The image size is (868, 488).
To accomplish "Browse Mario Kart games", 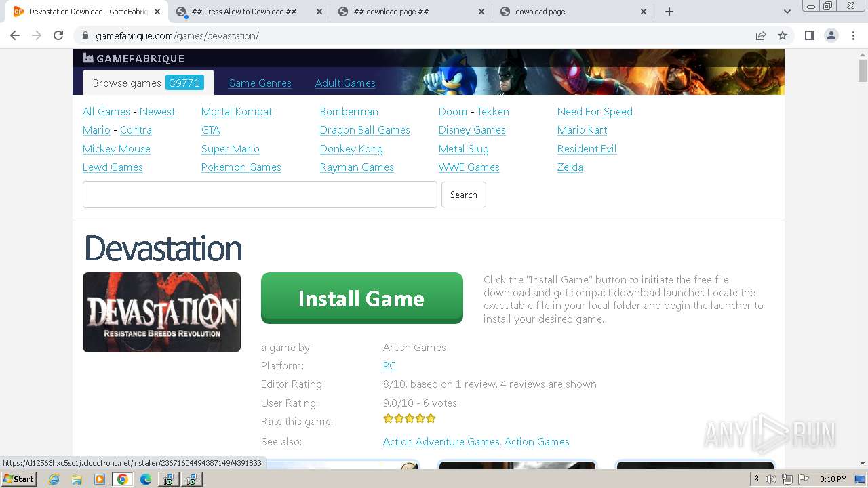I will coord(582,130).
